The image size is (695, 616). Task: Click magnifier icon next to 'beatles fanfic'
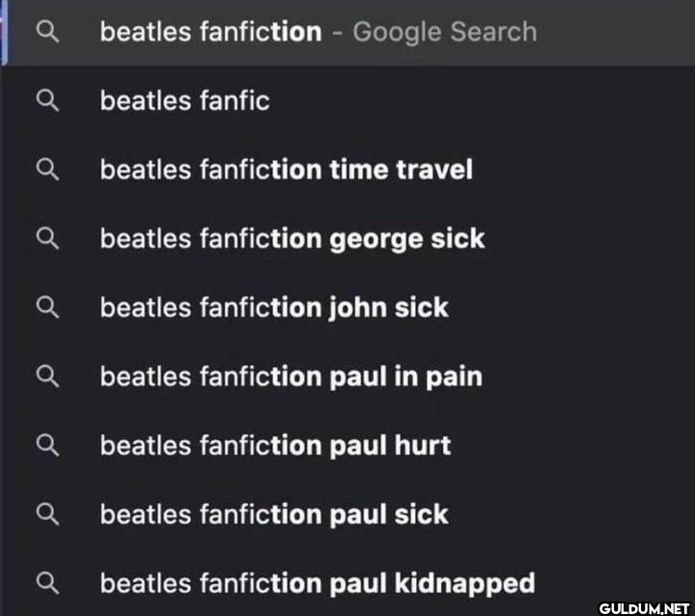48,100
